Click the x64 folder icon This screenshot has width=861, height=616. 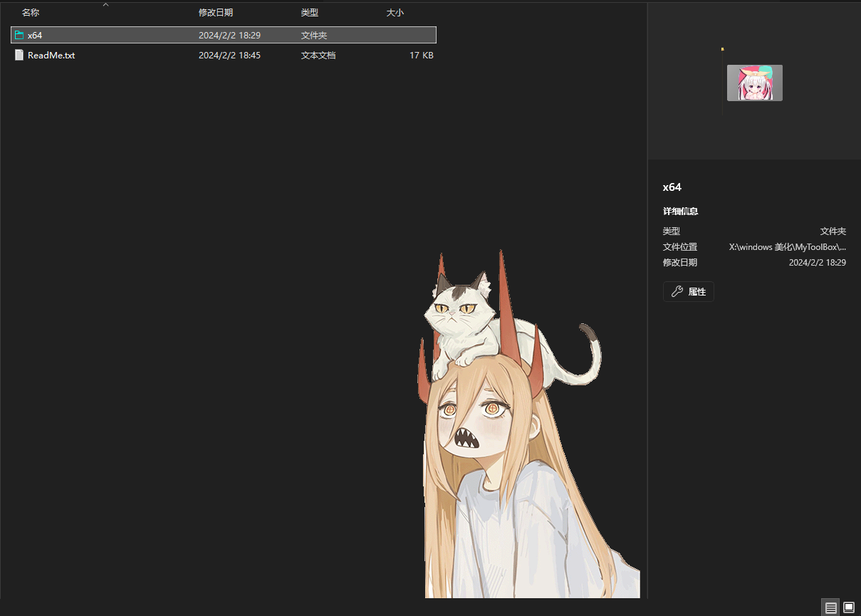[19, 35]
